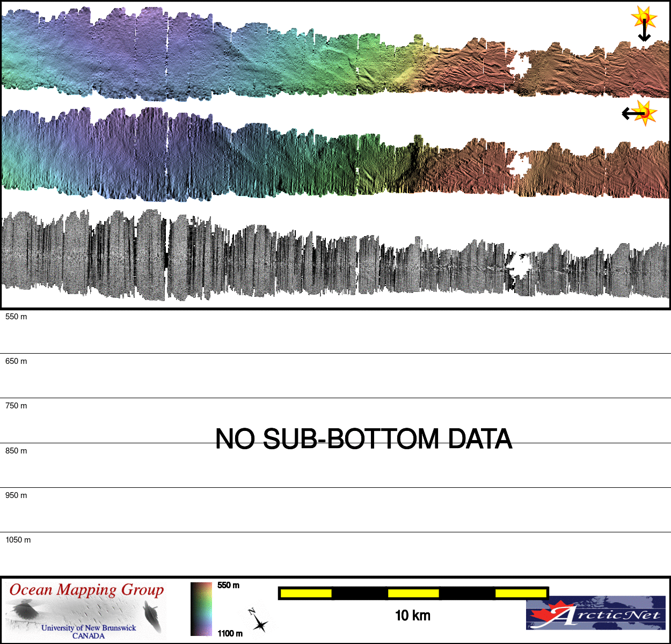The width and height of the screenshot is (671, 644).
Task: Click the 550 m label beside color legend
Action: 228,586
